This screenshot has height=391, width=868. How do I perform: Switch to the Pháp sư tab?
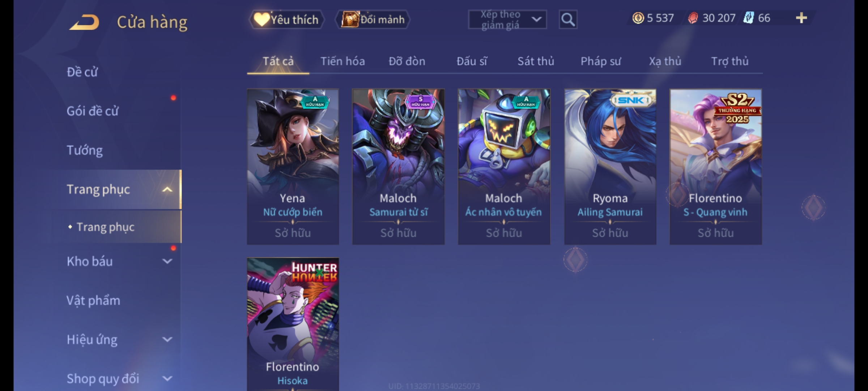pos(600,61)
